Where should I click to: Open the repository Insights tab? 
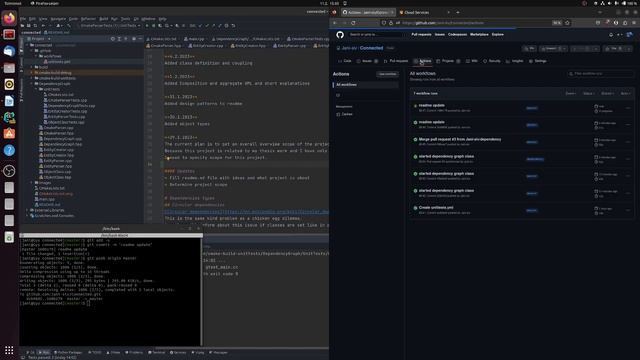coord(515,61)
